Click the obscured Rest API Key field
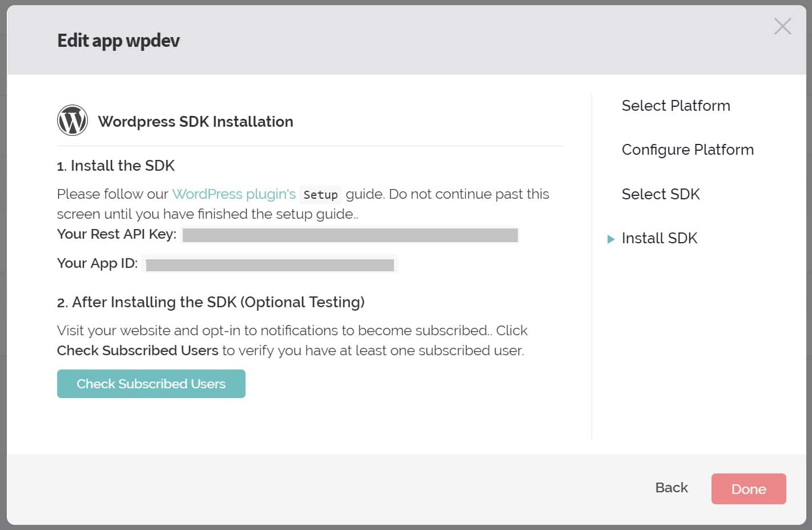Image resolution: width=812 pixels, height=530 pixels. point(349,235)
